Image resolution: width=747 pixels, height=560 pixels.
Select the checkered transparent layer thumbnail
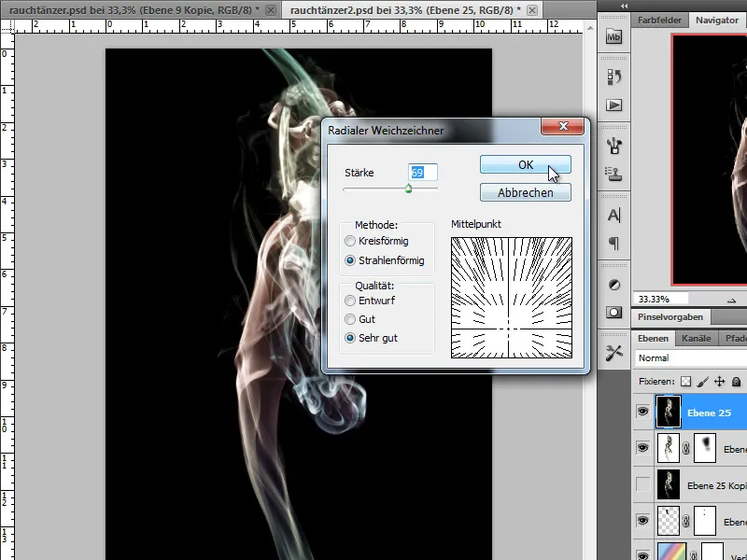tap(668, 521)
